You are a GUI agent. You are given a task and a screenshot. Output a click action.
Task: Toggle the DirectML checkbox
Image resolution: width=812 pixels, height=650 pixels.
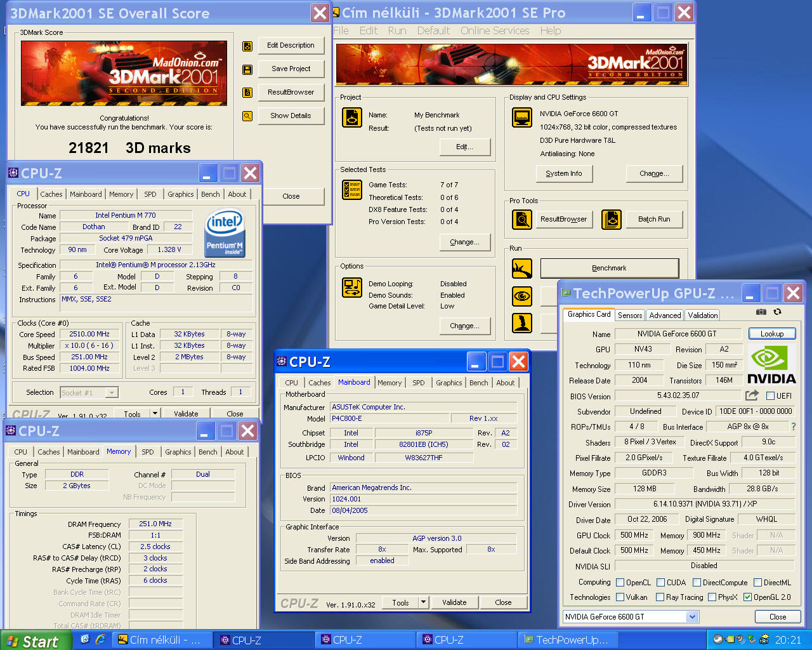coord(757,583)
